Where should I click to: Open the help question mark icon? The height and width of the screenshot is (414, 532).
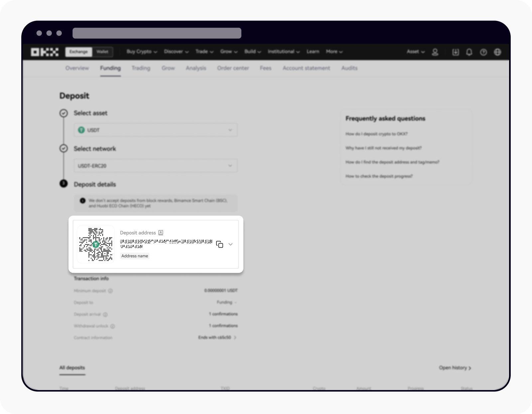tap(483, 52)
